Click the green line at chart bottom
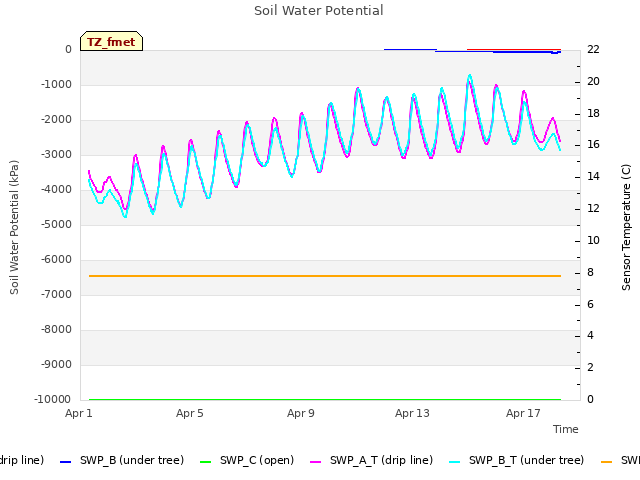Screen dimensions: 640x480 pos(325,399)
